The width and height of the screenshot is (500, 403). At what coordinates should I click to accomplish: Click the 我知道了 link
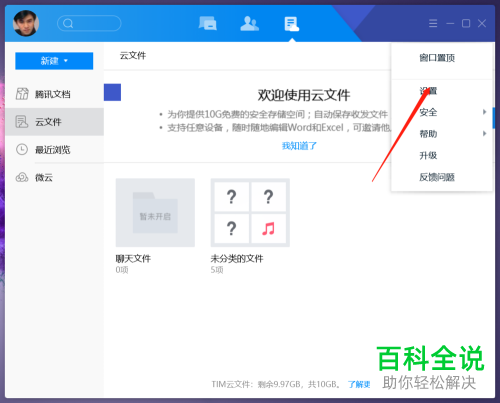click(x=299, y=146)
